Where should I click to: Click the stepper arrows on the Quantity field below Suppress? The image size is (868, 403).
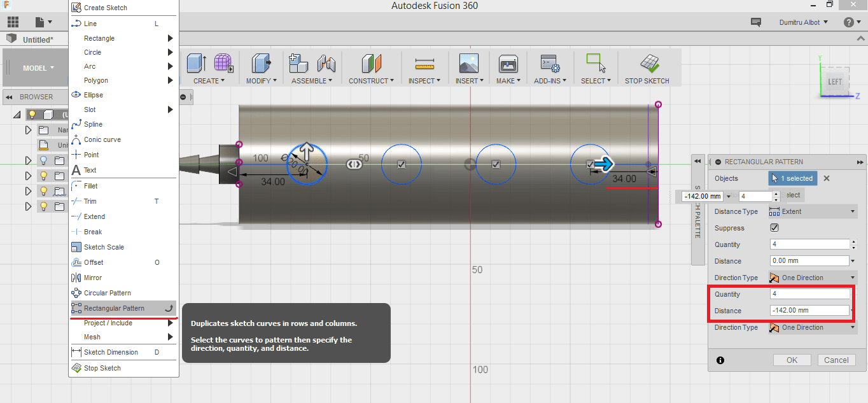854,244
